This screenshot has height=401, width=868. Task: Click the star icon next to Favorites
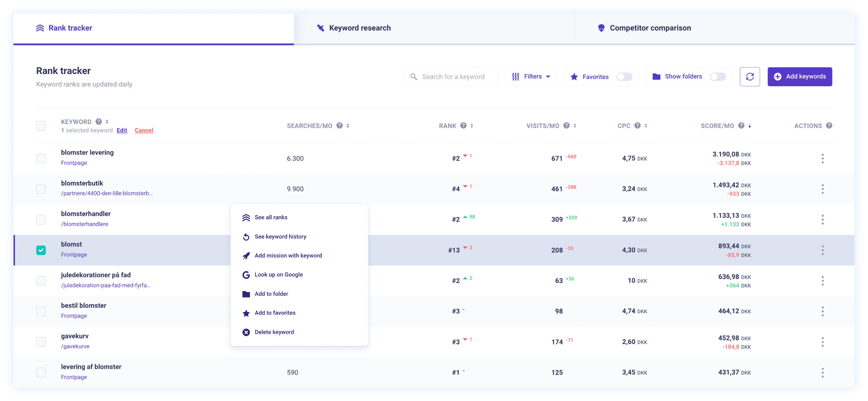(573, 76)
